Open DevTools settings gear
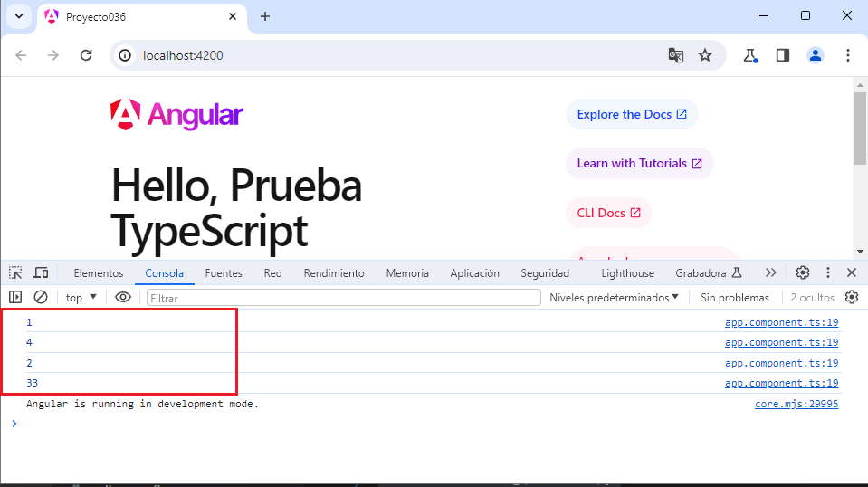This screenshot has height=487, width=868. point(803,272)
